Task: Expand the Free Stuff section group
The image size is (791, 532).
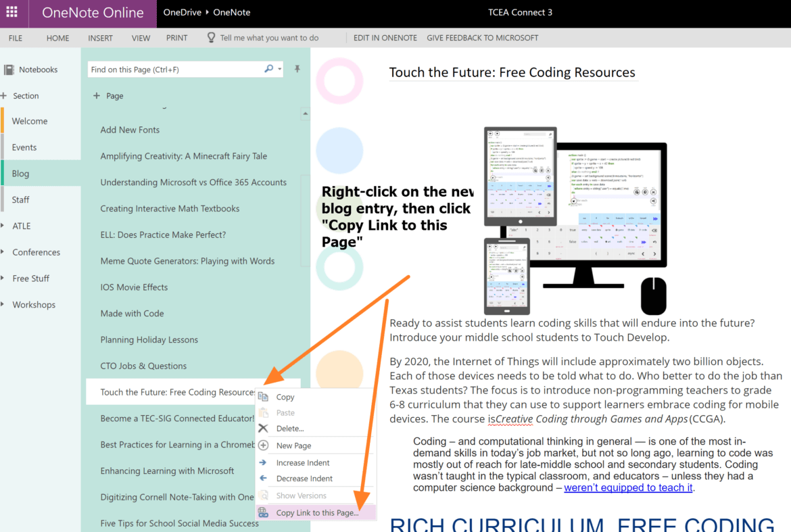Action: coord(3,278)
